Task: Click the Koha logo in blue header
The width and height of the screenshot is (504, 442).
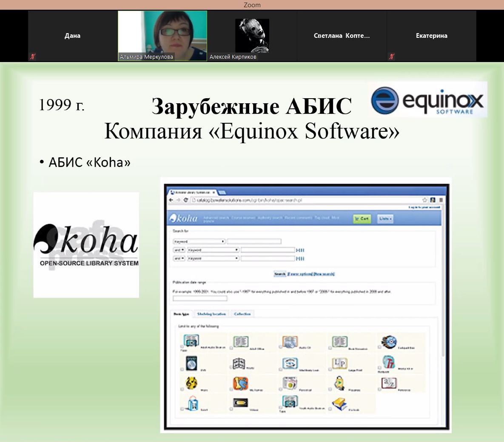Action: 184,218
